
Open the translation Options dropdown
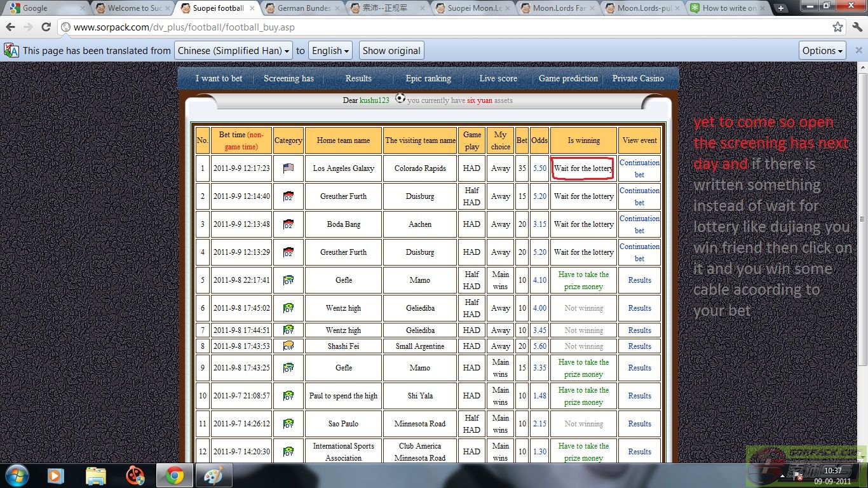pyautogui.click(x=822, y=51)
